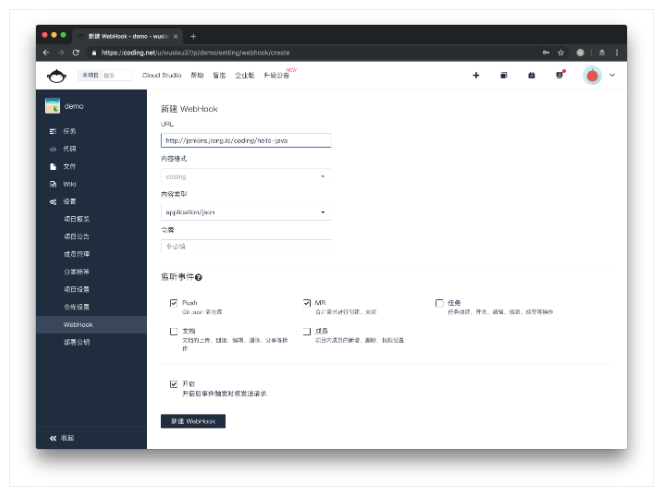Click the incognito profile icon in browser toolbar
The height and width of the screenshot is (498, 659).
[x=602, y=53]
